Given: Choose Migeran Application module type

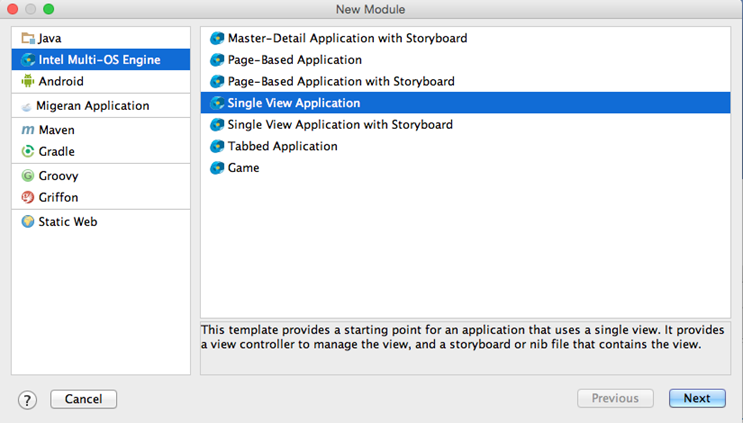Looking at the screenshot, I should (x=101, y=106).
